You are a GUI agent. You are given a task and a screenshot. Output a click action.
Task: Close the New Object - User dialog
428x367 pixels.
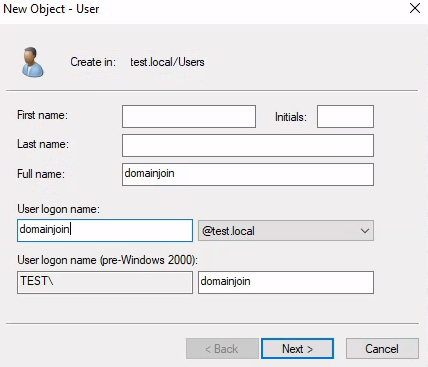click(415, 8)
